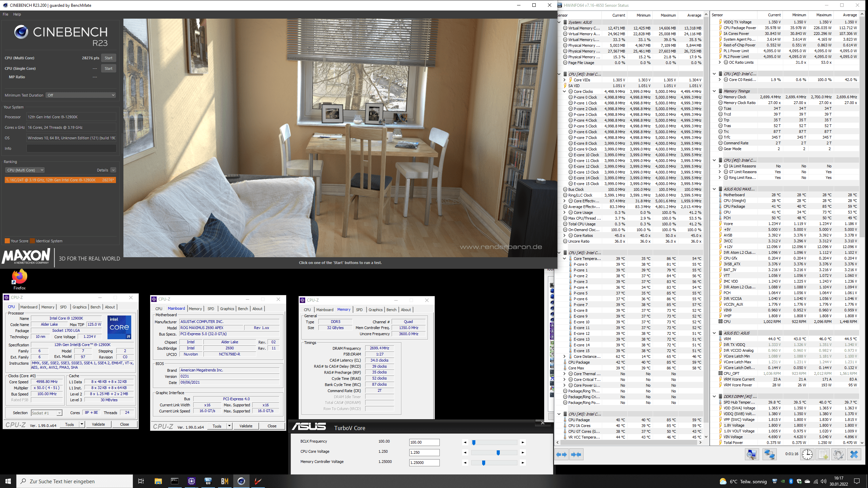Viewport: 868px width, 488px height.
Task: Switch to Cinebench taskbar icon
Action: (x=241, y=481)
